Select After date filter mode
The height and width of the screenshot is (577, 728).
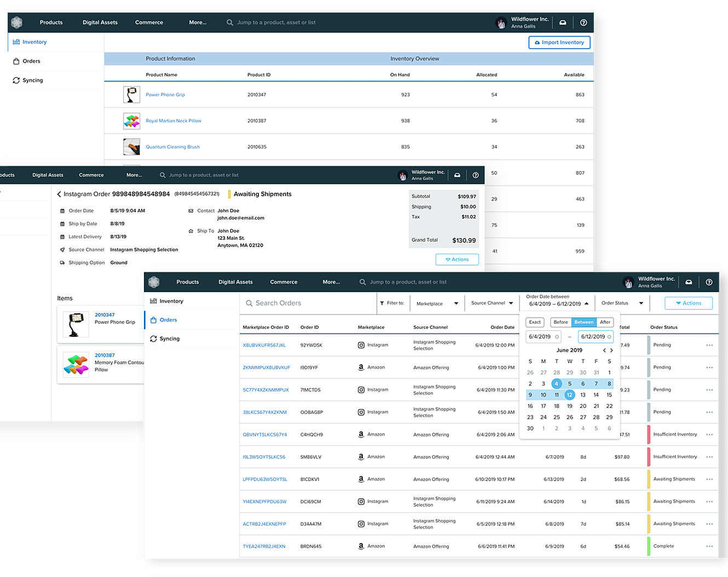pos(605,322)
